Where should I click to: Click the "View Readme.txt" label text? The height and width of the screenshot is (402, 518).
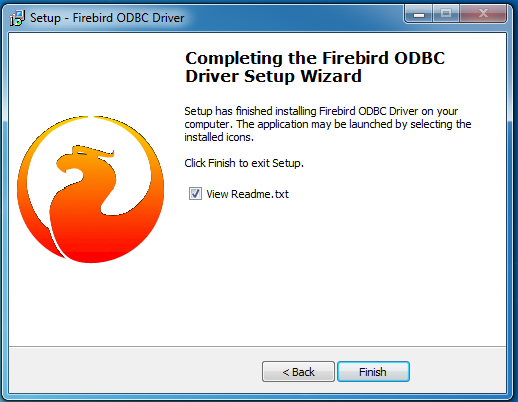tap(247, 194)
